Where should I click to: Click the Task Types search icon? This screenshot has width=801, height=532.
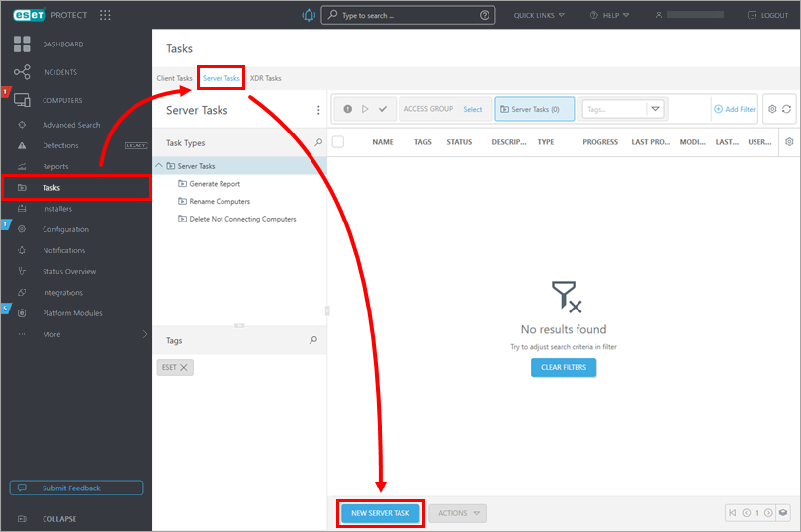(318, 142)
